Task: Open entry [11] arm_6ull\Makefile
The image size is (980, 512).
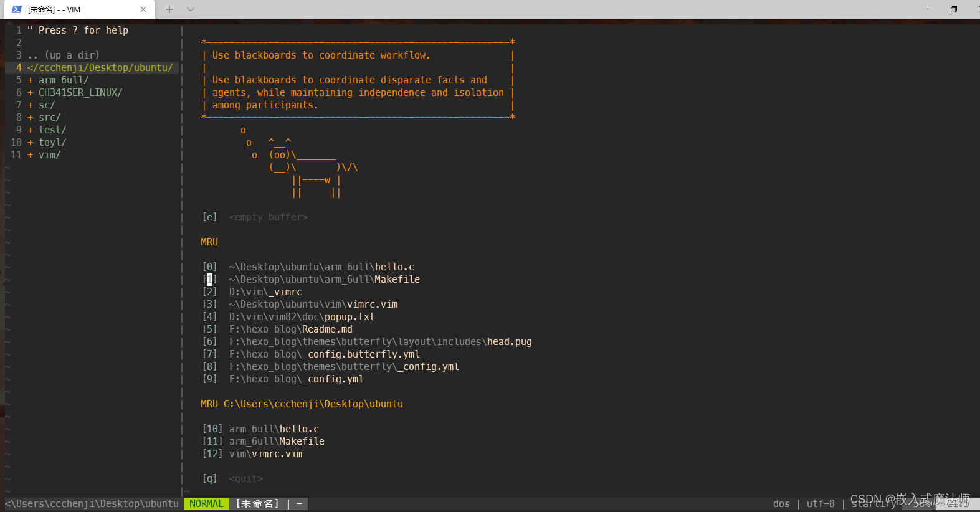Action: (264, 441)
